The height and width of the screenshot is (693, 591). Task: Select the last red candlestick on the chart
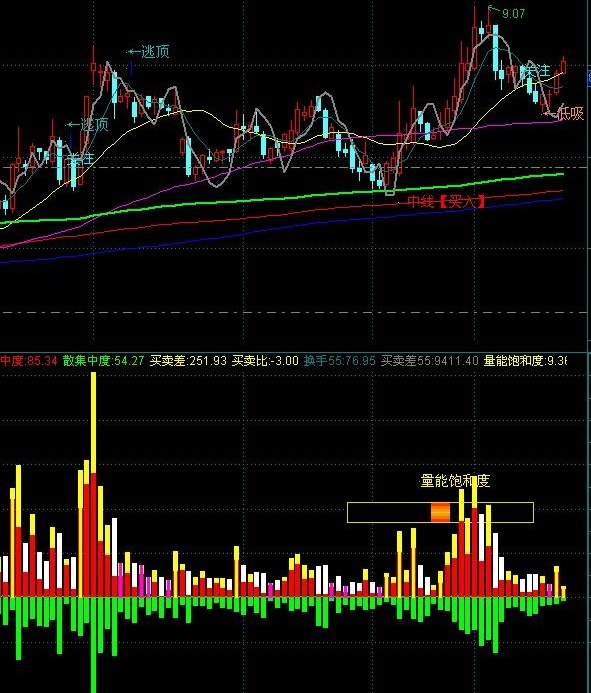coord(564,66)
